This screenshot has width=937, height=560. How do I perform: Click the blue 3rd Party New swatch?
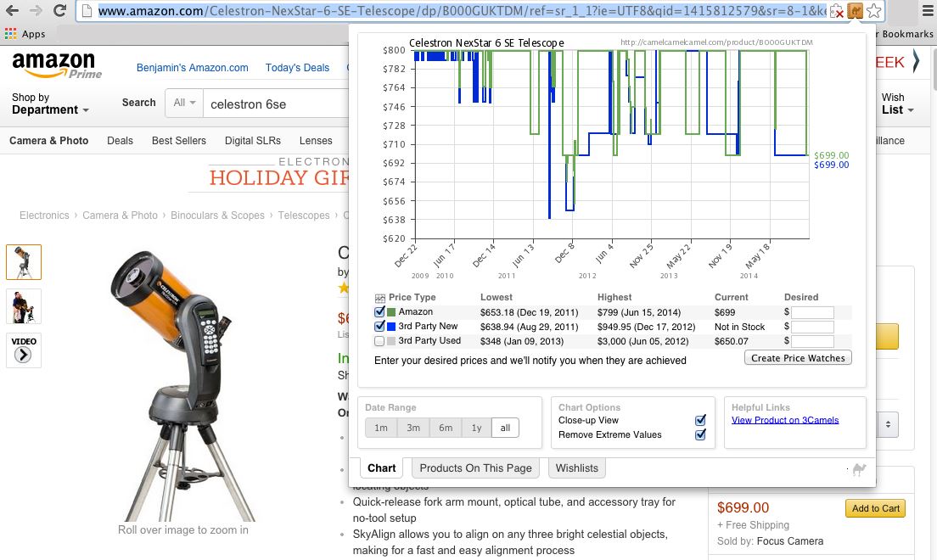pos(391,327)
